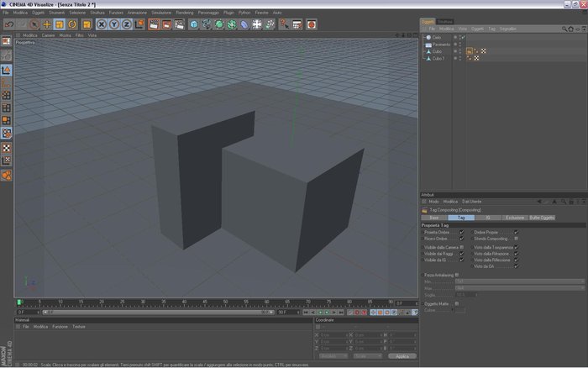This screenshot has height=368, width=588.
Task: Click the Undo arrow icon
Action: (9, 24)
